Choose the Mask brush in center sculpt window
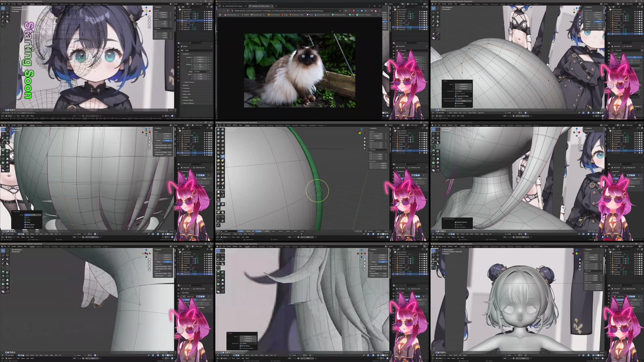 tap(218, 180)
